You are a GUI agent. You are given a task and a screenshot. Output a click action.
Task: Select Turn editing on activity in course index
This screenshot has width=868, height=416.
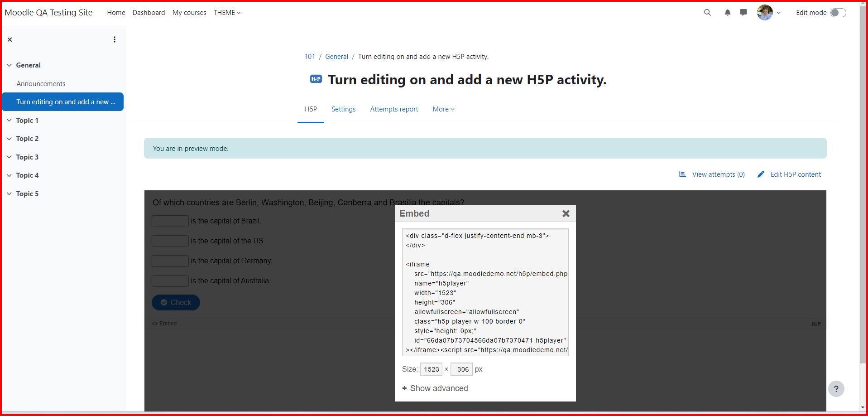[63, 102]
